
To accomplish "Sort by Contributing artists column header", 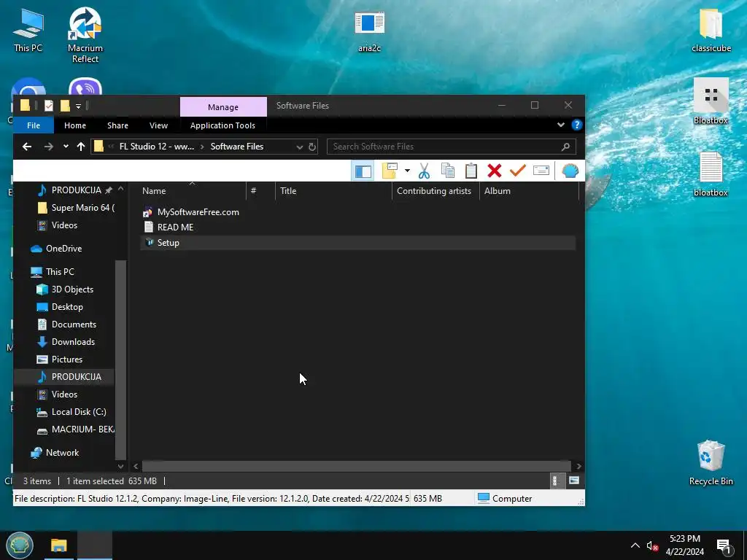I will 436,191.
